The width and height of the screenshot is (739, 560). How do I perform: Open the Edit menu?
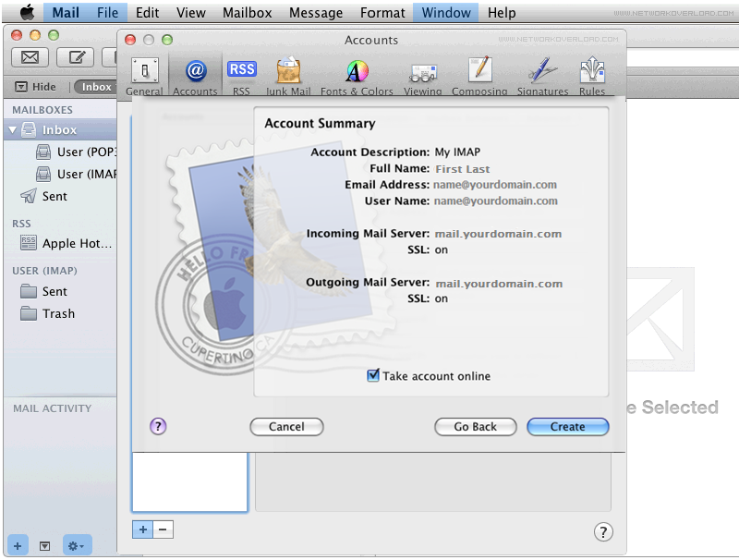[147, 12]
